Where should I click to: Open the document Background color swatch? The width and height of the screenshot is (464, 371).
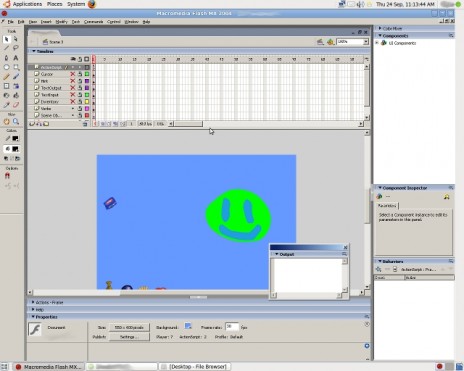[188, 326]
